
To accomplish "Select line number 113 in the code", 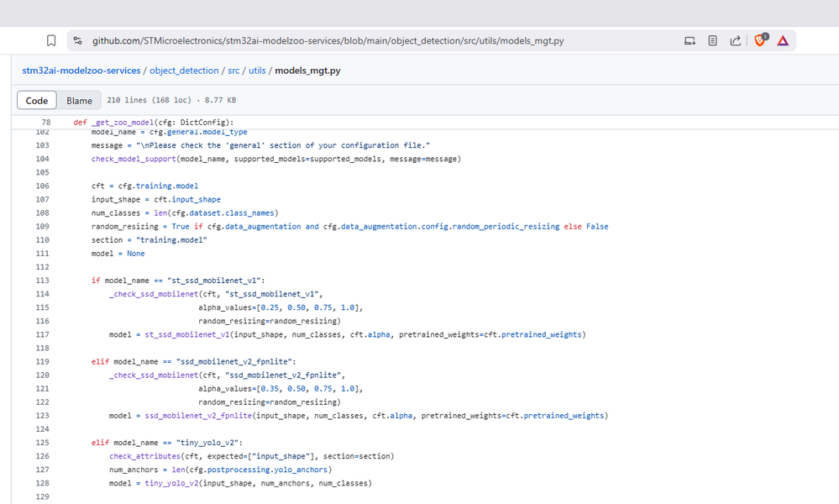I will point(42,281).
